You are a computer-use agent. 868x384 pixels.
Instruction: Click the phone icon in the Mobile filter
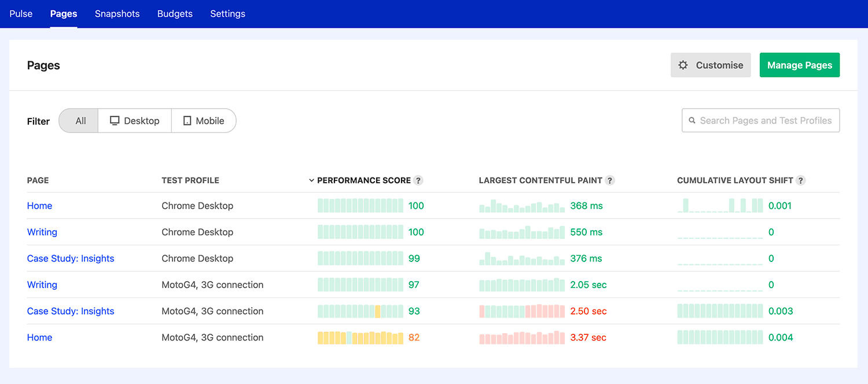(x=187, y=120)
